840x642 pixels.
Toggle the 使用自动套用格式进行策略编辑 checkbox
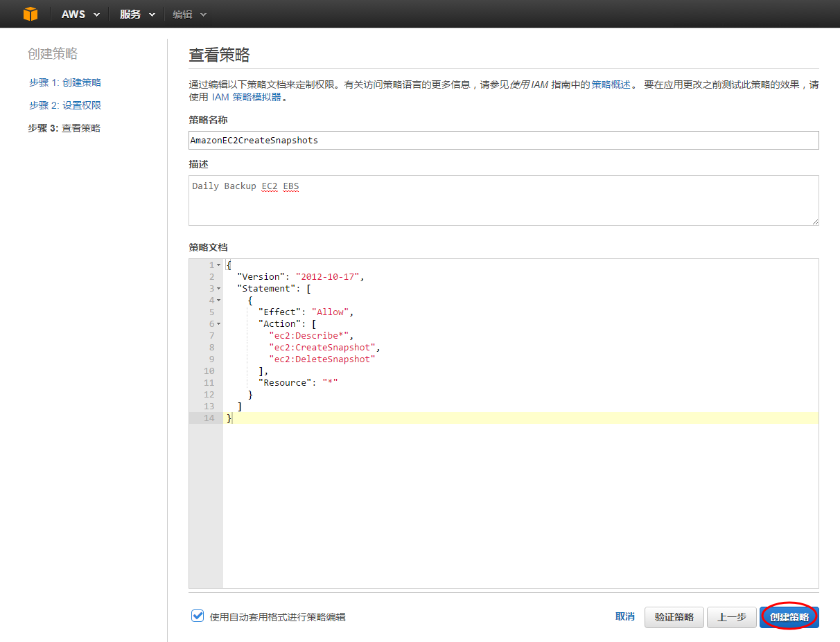(x=198, y=616)
